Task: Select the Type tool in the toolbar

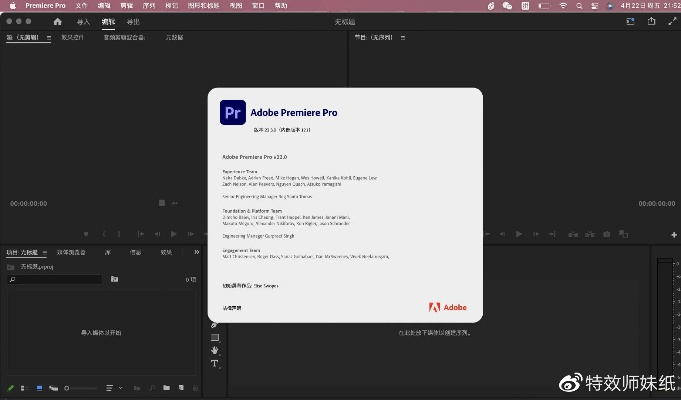Action: [214, 364]
